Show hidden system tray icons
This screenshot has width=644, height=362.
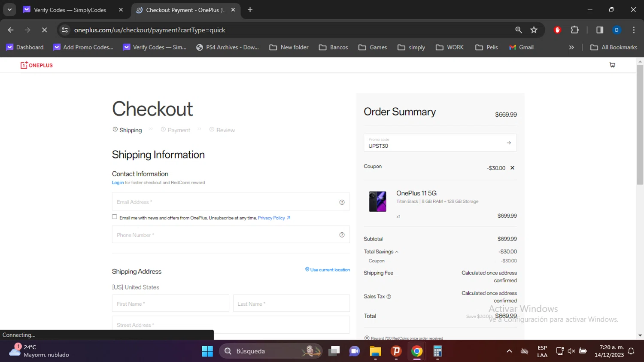pyautogui.click(x=509, y=351)
